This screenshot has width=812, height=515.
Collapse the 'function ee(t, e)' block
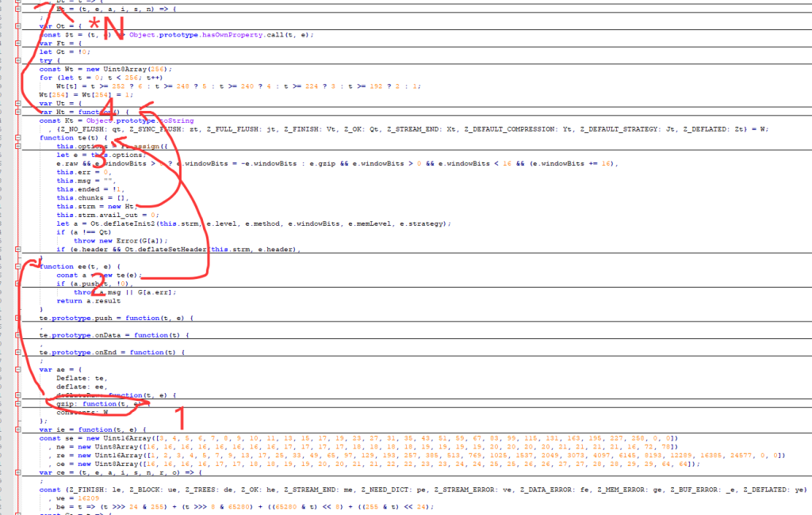[x=18, y=267]
